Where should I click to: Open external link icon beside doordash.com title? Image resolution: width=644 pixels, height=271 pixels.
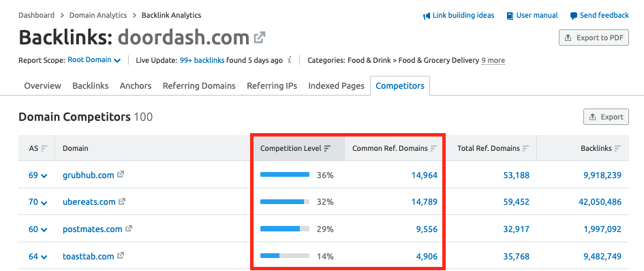pyautogui.click(x=259, y=38)
